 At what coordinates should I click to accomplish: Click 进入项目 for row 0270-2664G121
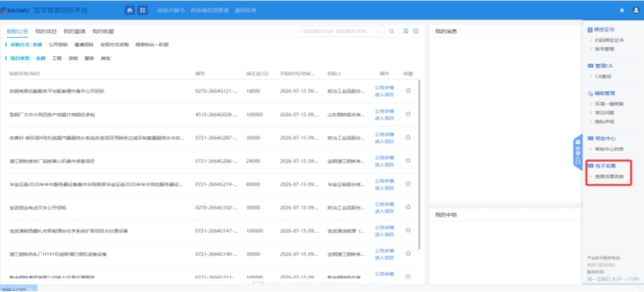click(x=385, y=95)
